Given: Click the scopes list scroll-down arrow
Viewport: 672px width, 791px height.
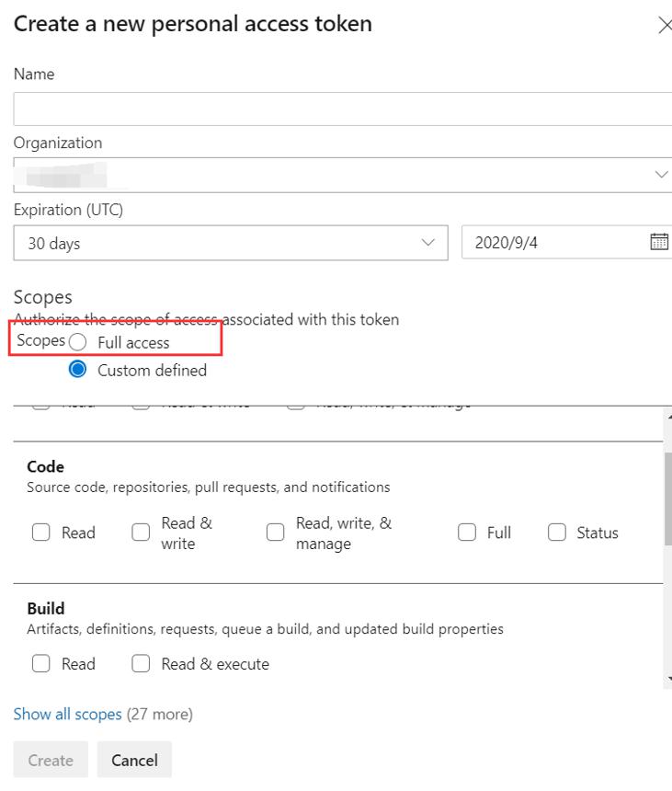Looking at the screenshot, I should [669, 679].
